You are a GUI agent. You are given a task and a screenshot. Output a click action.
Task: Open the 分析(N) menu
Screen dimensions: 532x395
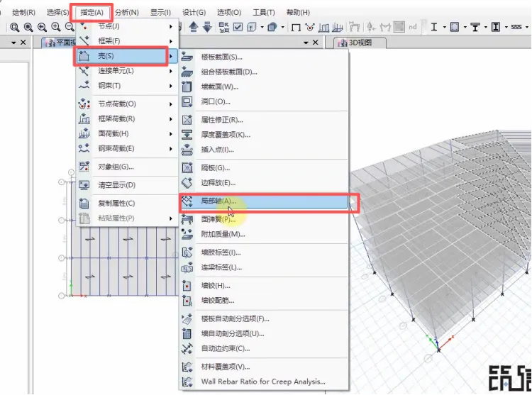click(x=127, y=13)
